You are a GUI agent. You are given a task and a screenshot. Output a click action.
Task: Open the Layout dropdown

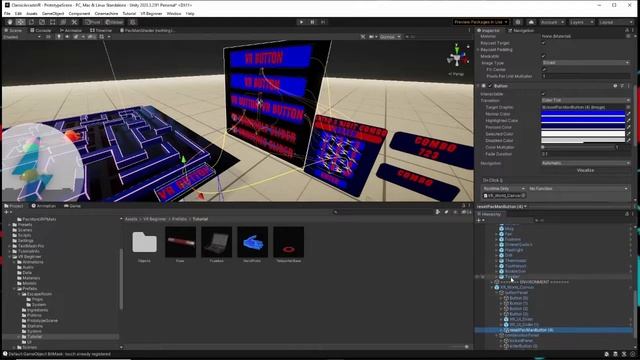(x=615, y=22)
